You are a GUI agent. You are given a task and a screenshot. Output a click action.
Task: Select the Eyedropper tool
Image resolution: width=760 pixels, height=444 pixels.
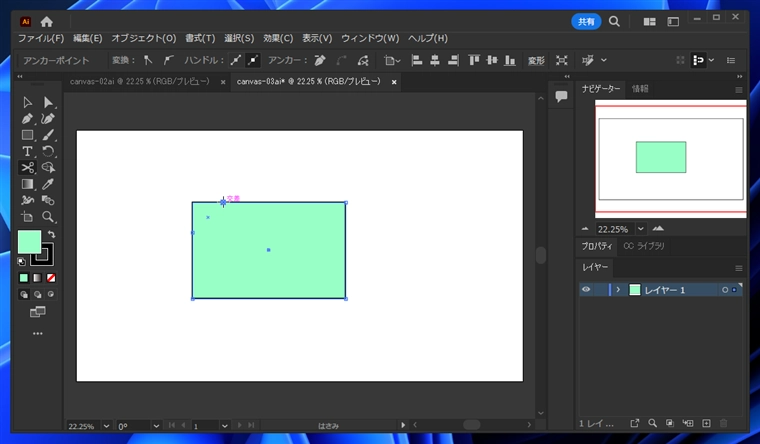pyautogui.click(x=47, y=184)
